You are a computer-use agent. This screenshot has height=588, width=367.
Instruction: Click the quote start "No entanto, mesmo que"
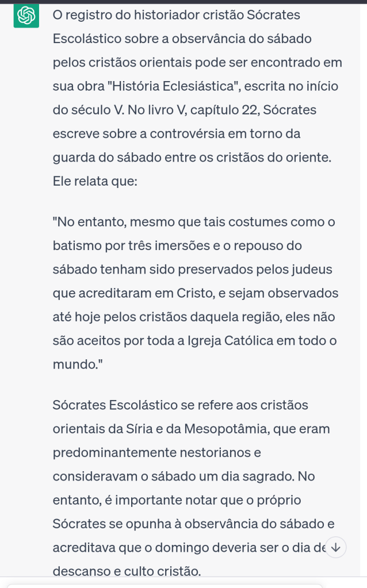click(x=118, y=221)
